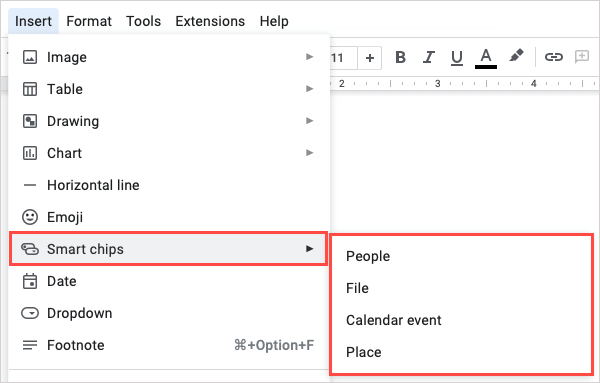Open the highlight color marker tool
Image resolution: width=600 pixels, height=383 pixels.
point(516,56)
